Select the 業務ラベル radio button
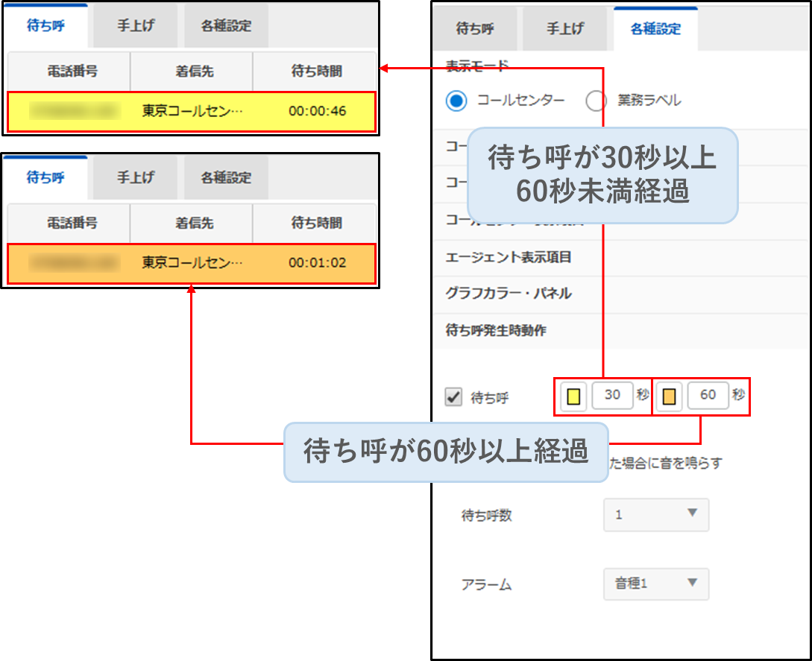 (x=596, y=101)
